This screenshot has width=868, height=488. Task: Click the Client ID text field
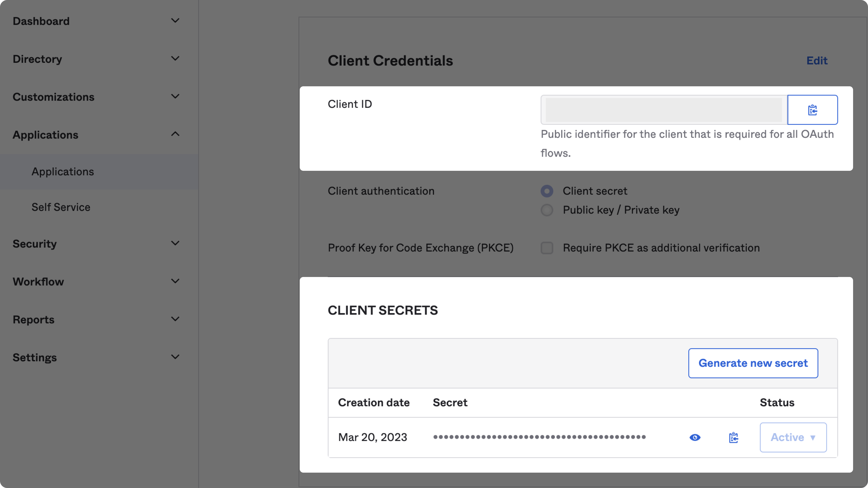point(663,110)
